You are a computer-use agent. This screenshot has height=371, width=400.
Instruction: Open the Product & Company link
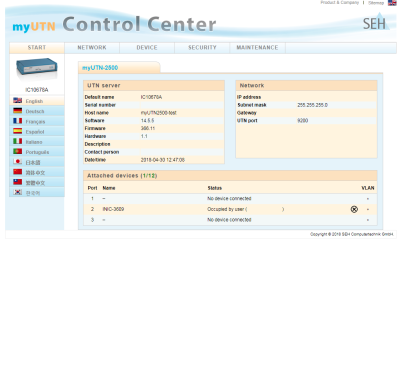point(340,3)
